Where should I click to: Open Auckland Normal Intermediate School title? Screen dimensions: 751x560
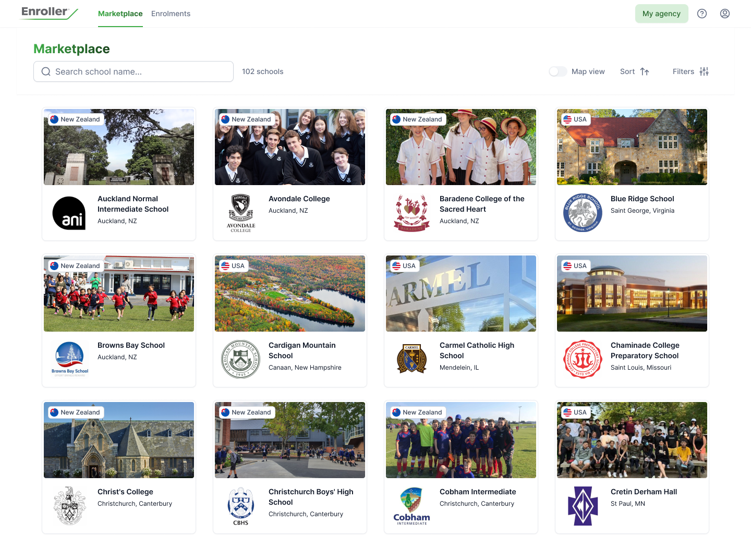133,204
